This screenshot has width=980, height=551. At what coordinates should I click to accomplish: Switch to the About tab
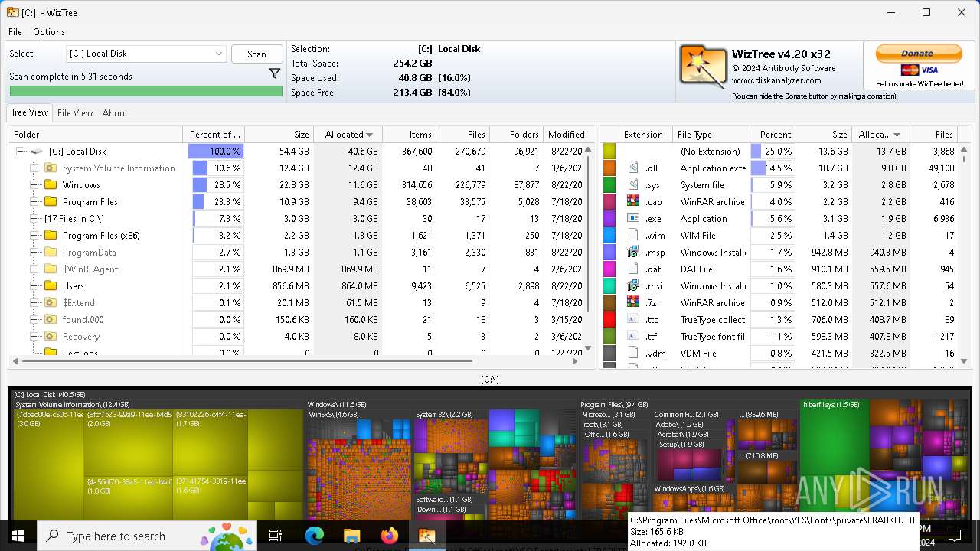(115, 112)
